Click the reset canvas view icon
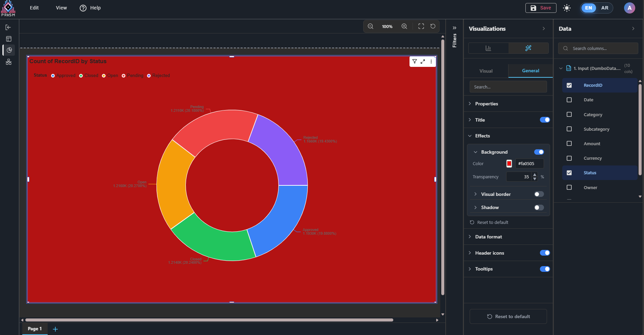 433,26
